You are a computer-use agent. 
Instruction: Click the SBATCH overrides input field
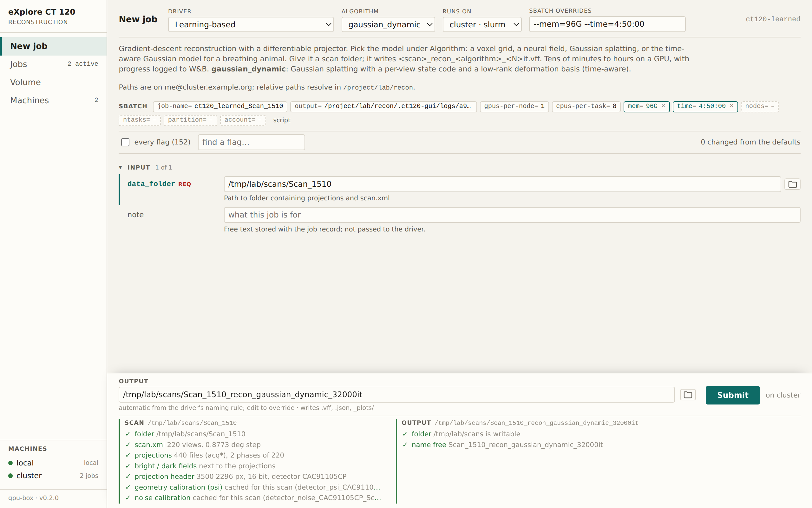[x=607, y=24]
